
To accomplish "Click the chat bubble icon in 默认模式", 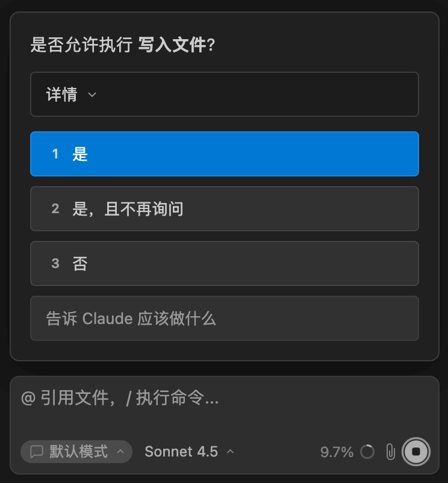I will coord(37,452).
